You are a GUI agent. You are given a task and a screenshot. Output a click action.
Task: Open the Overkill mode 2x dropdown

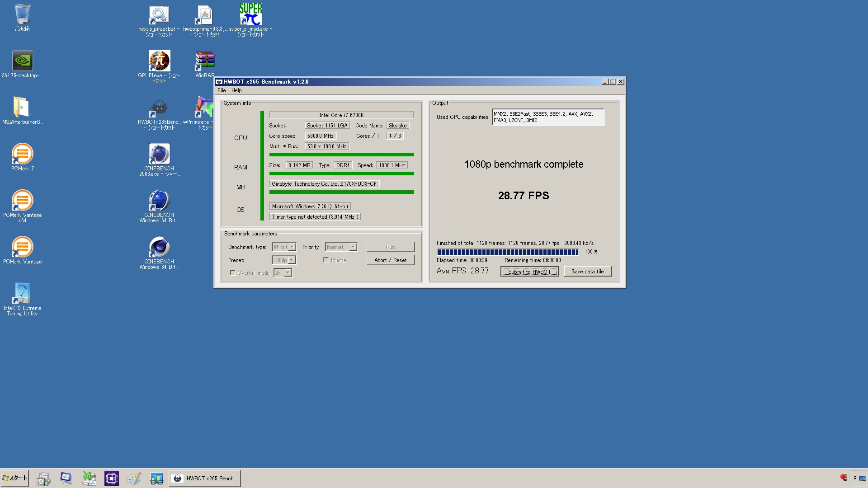(283, 273)
